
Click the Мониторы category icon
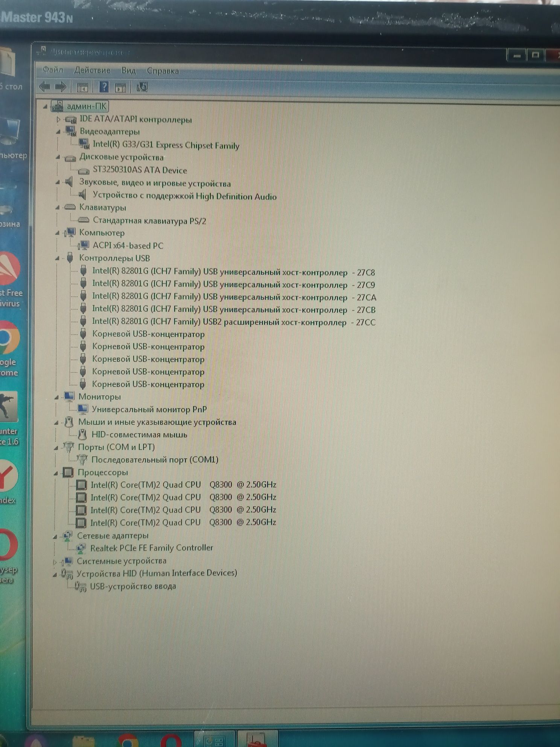tap(69, 396)
